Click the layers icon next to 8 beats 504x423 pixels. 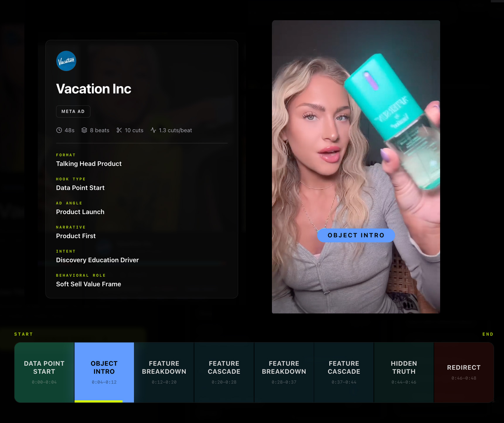(x=84, y=130)
